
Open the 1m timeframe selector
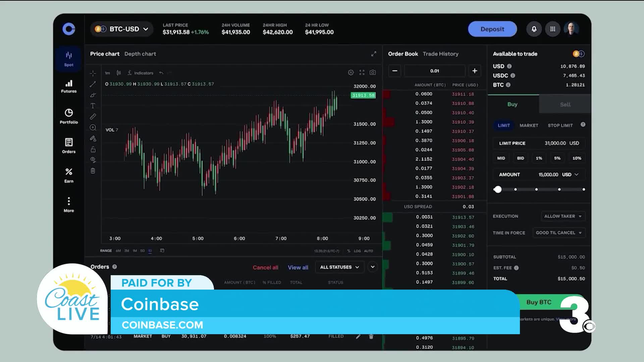point(107,73)
